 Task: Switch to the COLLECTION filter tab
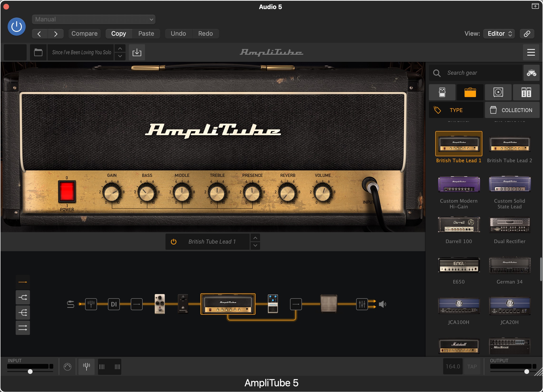(x=512, y=110)
